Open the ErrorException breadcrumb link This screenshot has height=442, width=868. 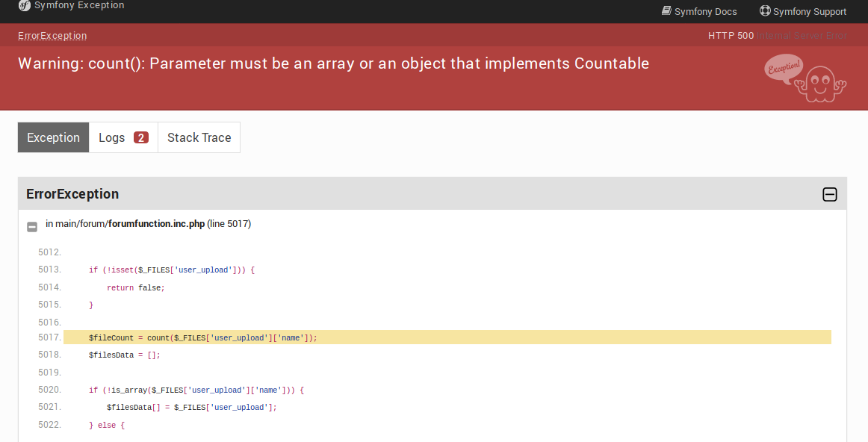52,35
